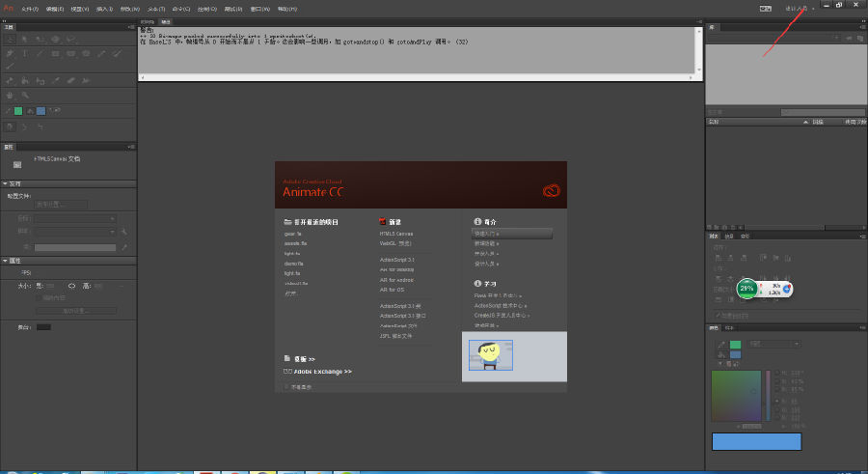Click the hue slider strip in Color panel
The width and height of the screenshot is (868, 474).
click(768, 396)
